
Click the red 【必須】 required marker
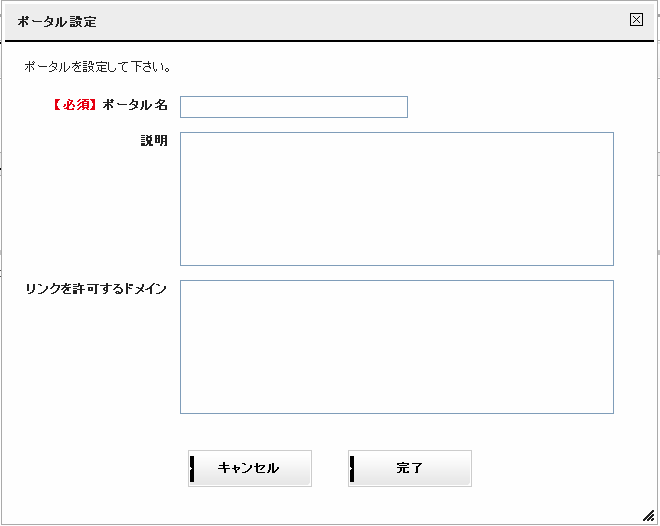(76, 105)
